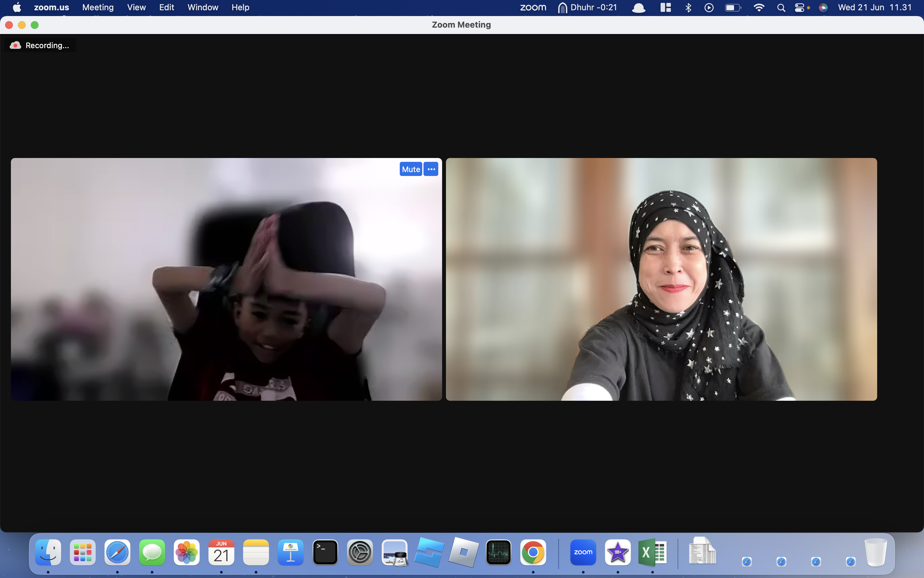Open the XLS documents stack in Dock
Screen dimensions: 924x578
(702, 551)
